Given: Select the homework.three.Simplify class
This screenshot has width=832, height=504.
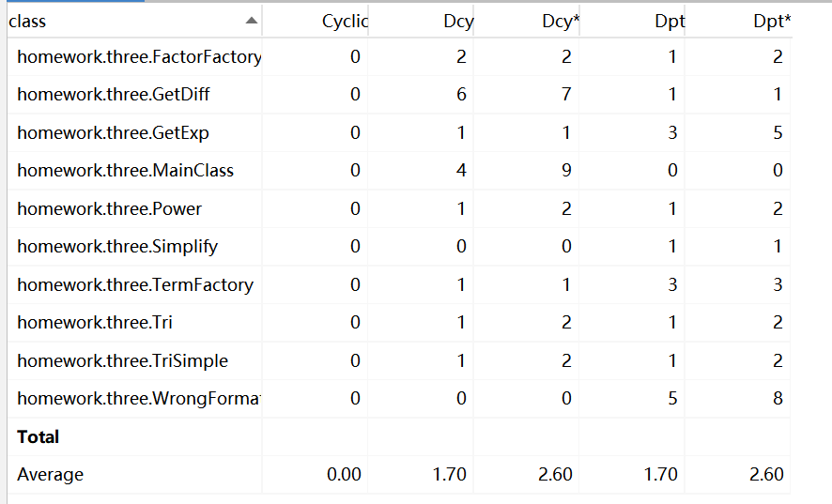Looking at the screenshot, I should click(x=117, y=247).
